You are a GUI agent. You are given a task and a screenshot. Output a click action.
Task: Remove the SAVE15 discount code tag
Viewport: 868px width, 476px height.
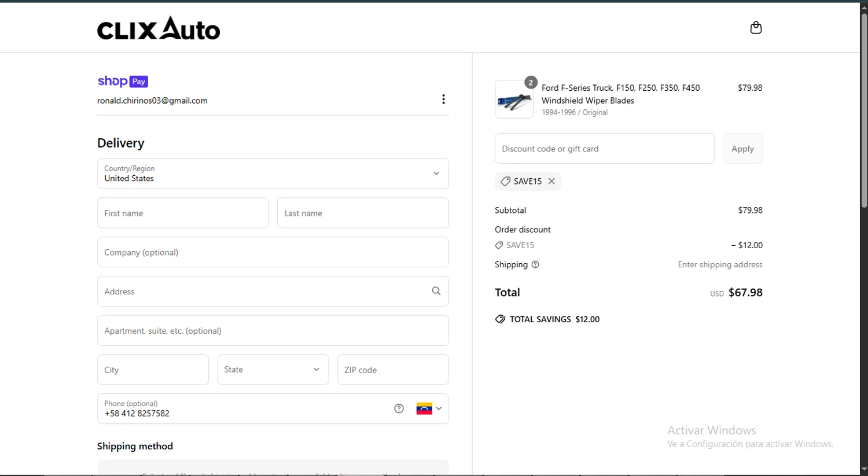click(x=551, y=181)
